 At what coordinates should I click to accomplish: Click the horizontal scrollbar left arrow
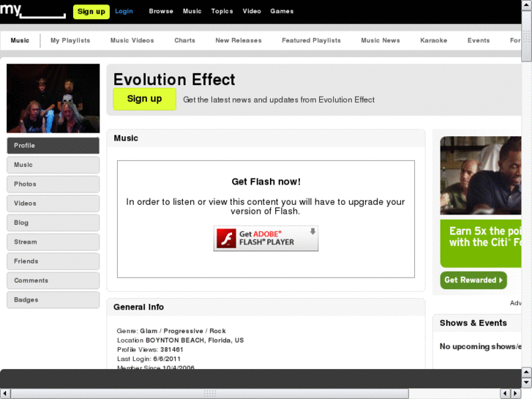[x=4, y=394]
